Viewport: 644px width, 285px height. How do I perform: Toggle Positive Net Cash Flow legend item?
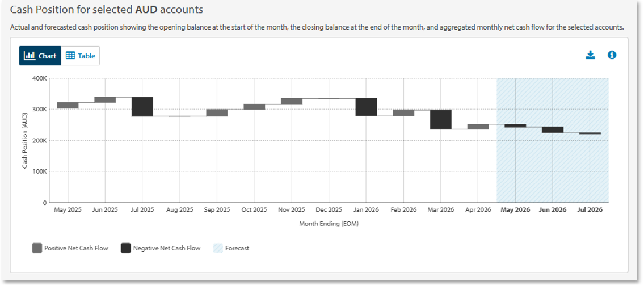(70, 248)
